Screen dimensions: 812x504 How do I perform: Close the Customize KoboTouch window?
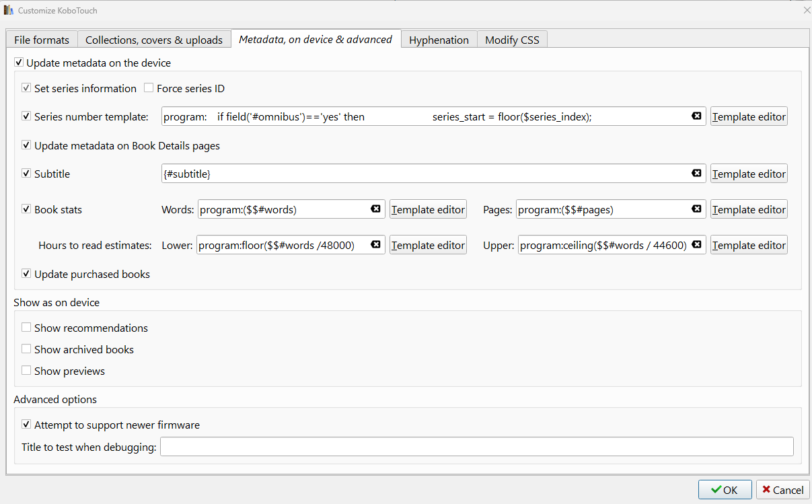tap(807, 10)
